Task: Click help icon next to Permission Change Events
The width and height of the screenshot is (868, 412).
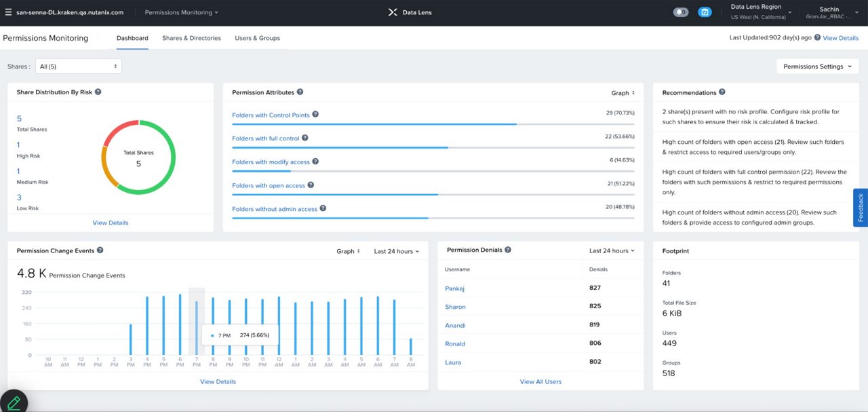Action: 100,250
